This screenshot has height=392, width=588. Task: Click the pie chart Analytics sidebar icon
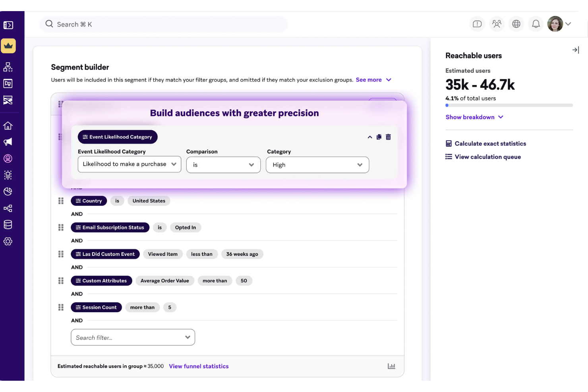pos(8,191)
